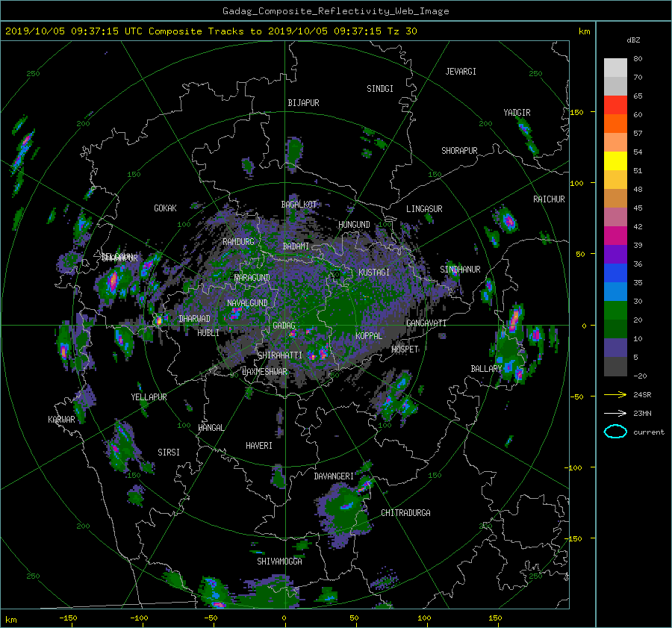Click the dBZ legend heading
Screen dimensions: 672x628
tap(633, 40)
